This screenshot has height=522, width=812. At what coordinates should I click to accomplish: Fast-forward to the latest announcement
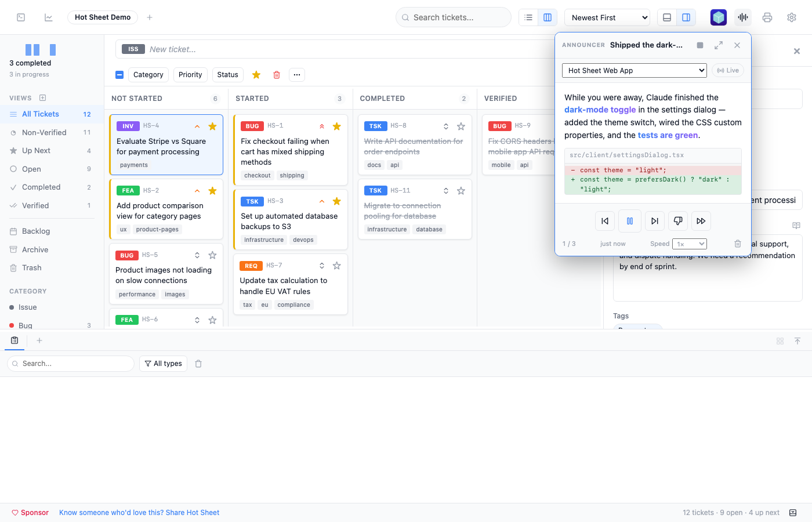pos(701,221)
